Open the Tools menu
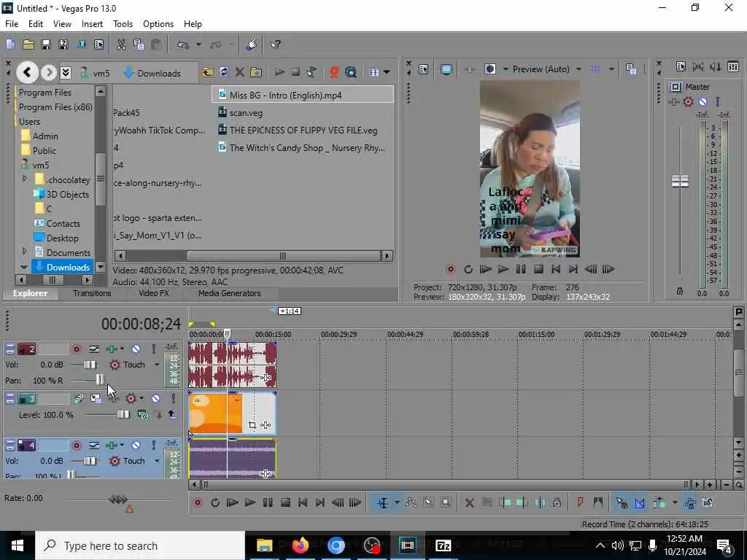747x560 pixels. 123,24
